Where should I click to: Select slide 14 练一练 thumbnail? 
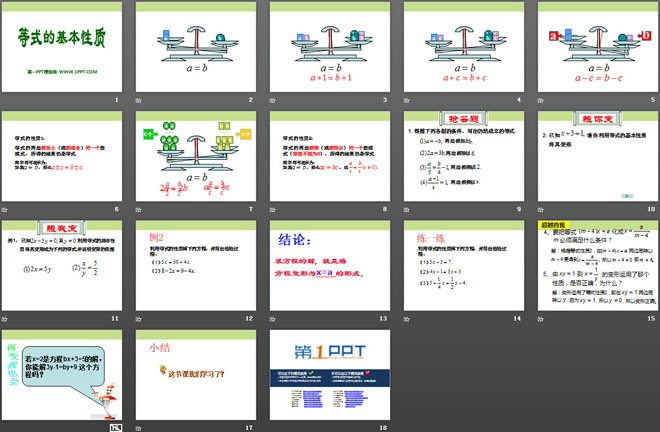pos(464,266)
